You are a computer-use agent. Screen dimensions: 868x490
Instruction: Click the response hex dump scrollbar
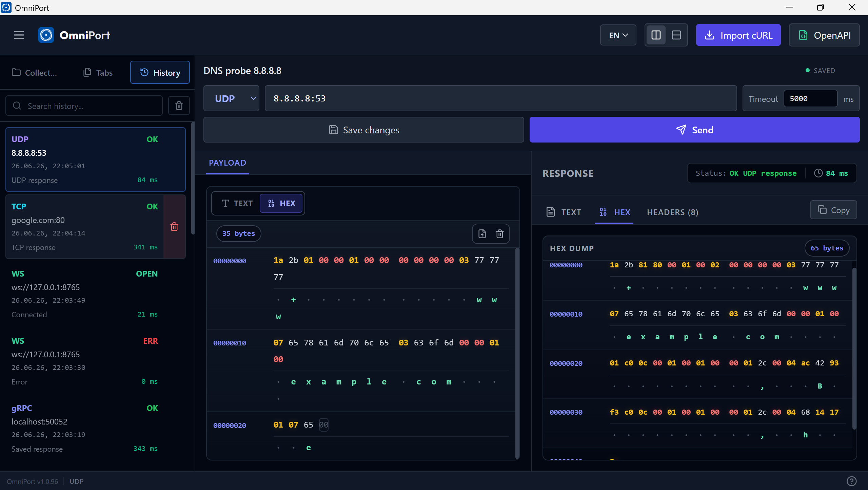coord(854,348)
